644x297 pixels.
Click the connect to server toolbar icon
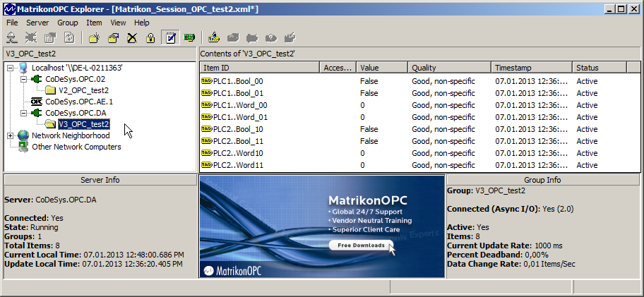12,38
